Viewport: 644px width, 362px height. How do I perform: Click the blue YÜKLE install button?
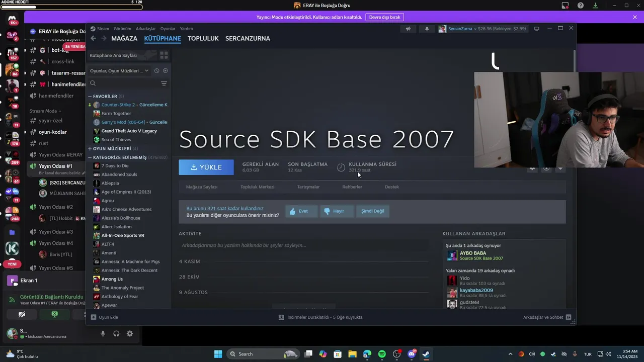pyautogui.click(x=206, y=167)
